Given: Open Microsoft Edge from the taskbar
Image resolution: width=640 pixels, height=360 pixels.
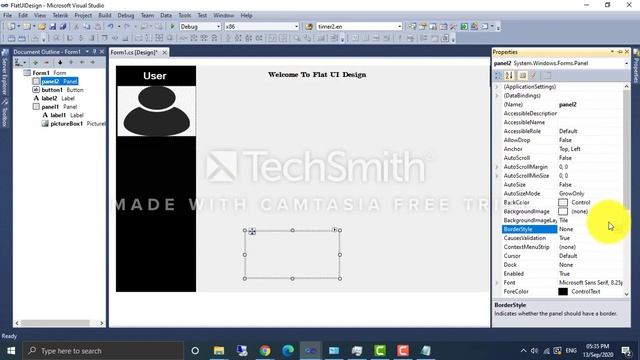Looking at the screenshot, I should pyautogui.click(x=288, y=351).
